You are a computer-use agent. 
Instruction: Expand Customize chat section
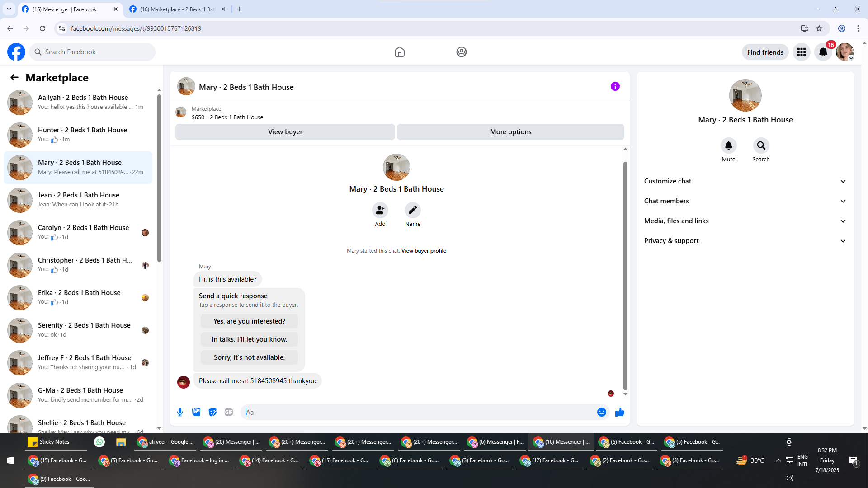745,181
